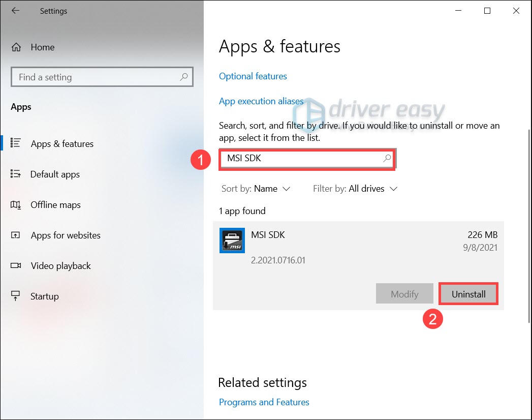Click the magnifier in Find a setting
Image resolution: width=532 pixels, height=420 pixels.
(x=183, y=77)
